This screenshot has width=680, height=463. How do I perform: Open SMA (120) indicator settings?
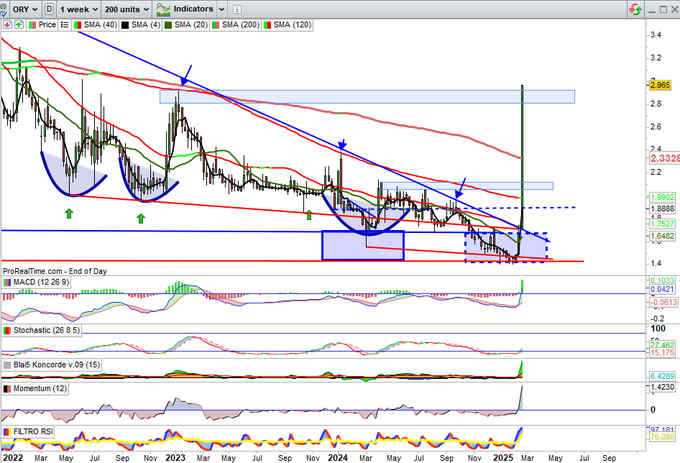point(292,25)
